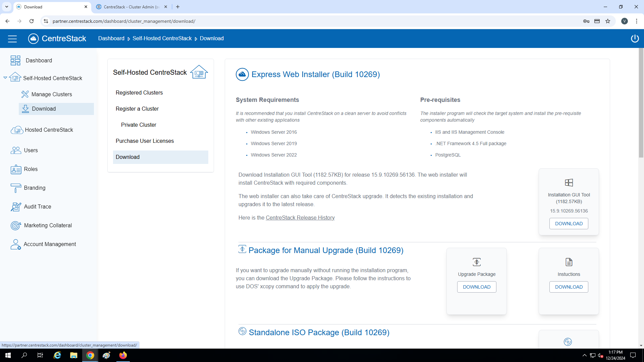Click the Marketing Collateral target icon
This screenshot has height=362, width=644.
pyautogui.click(x=16, y=226)
